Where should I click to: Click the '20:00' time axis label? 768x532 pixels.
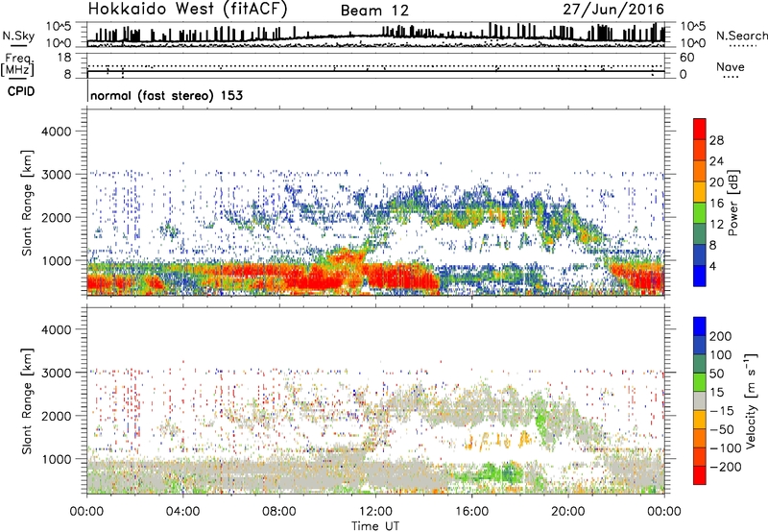pos(568,512)
